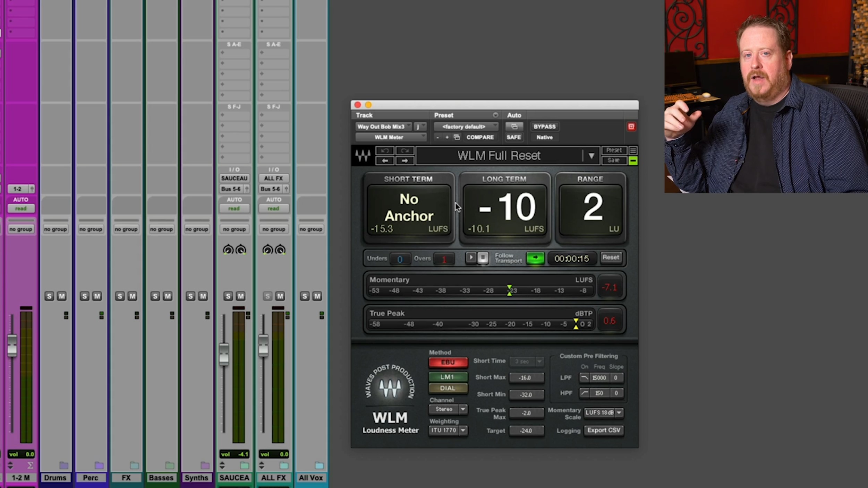
Task: Toggle automation SAFE button
Action: click(514, 137)
